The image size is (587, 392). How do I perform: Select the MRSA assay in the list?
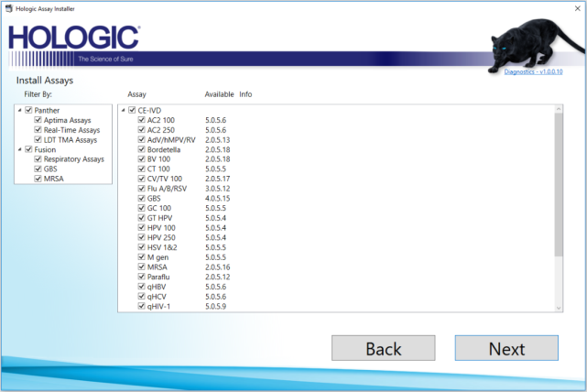(158, 267)
